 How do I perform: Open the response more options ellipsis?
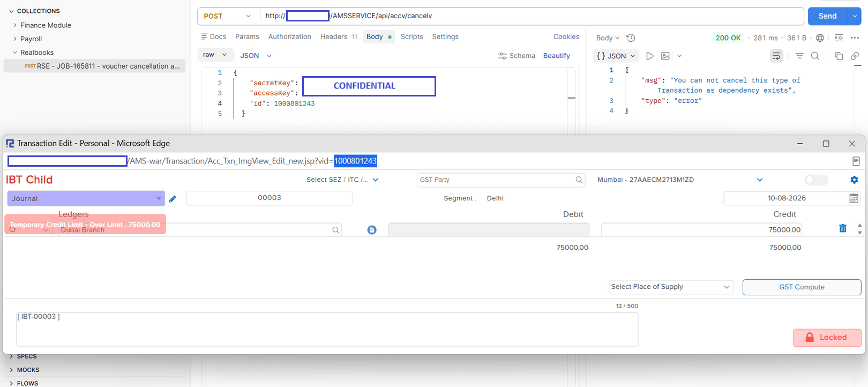[855, 38]
